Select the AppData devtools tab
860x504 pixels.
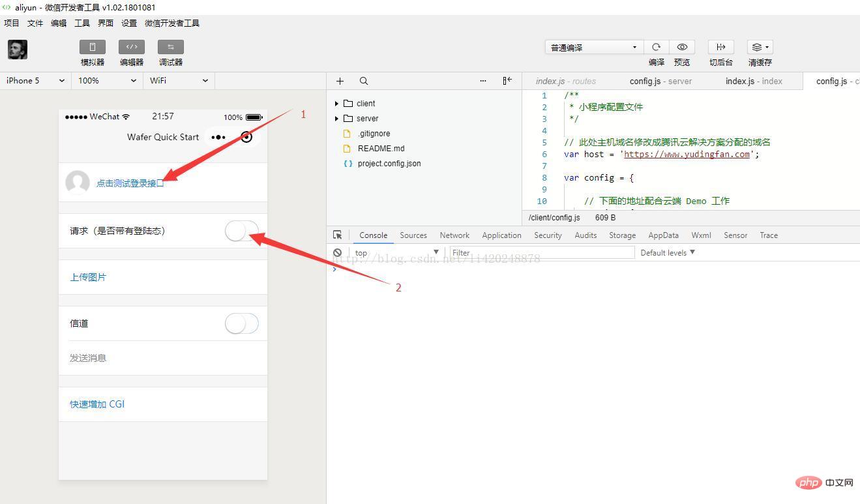click(x=663, y=235)
